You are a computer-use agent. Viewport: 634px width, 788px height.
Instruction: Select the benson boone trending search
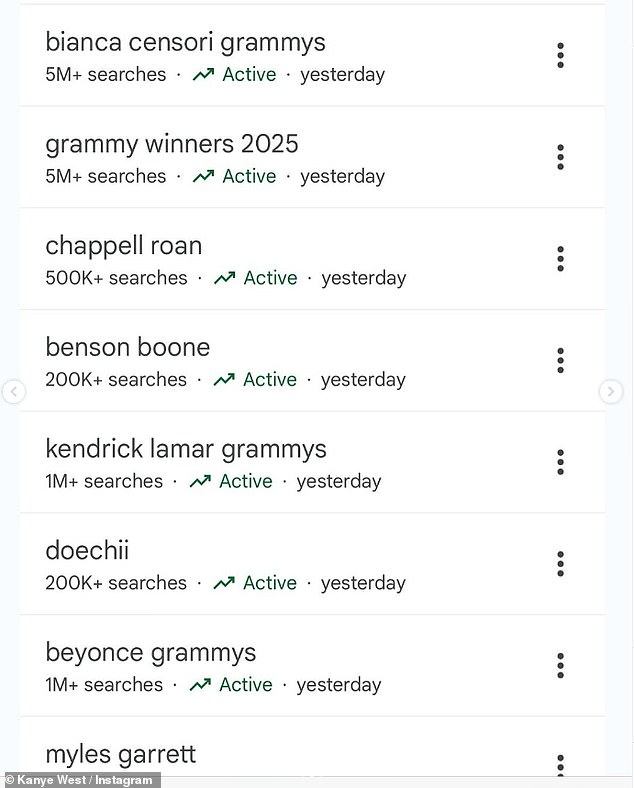click(x=127, y=348)
